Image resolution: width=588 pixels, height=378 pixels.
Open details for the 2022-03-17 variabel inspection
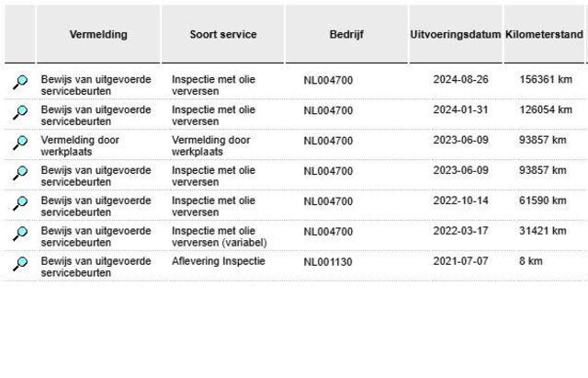[19, 235]
